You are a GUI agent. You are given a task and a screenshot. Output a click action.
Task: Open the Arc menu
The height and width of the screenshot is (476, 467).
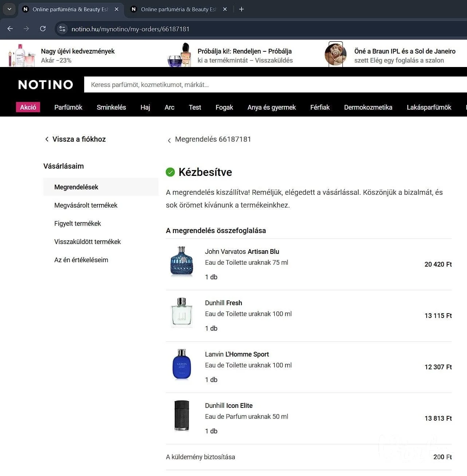coord(169,107)
